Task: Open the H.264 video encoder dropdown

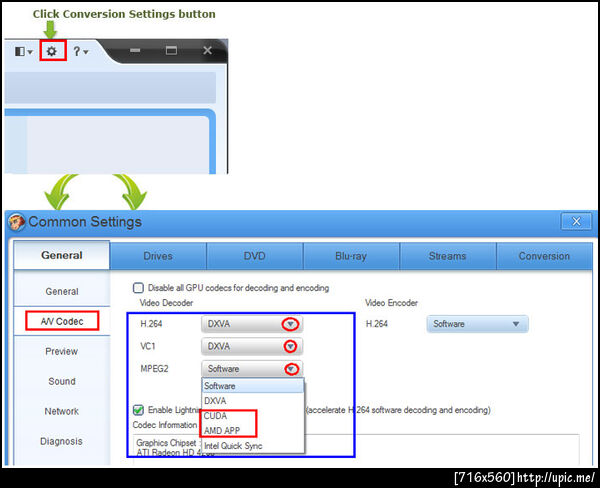Action: (477, 324)
